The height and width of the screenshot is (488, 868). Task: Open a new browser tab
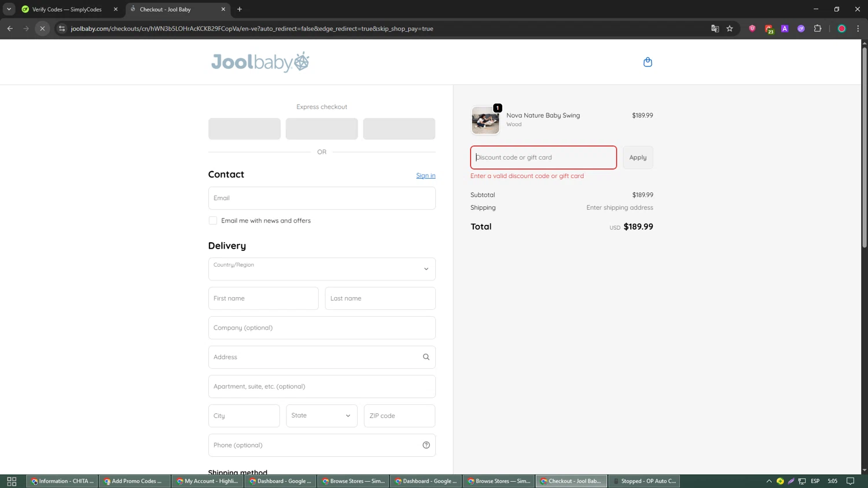click(240, 9)
